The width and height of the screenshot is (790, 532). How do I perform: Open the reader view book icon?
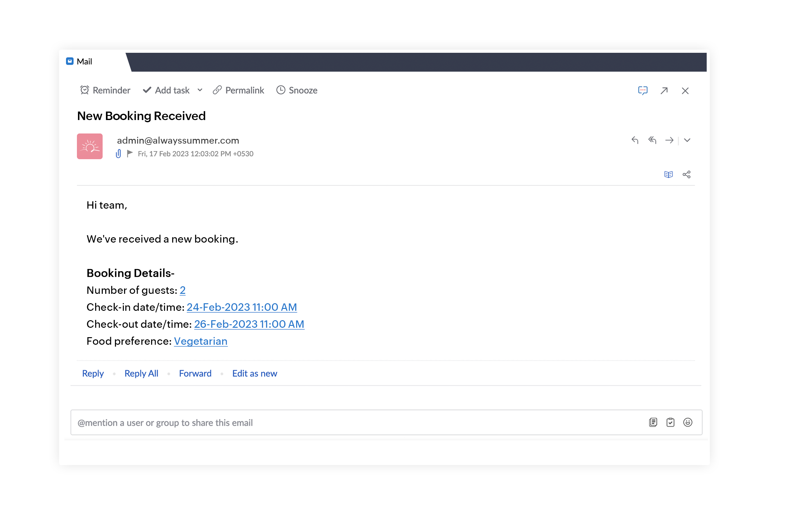pos(669,174)
